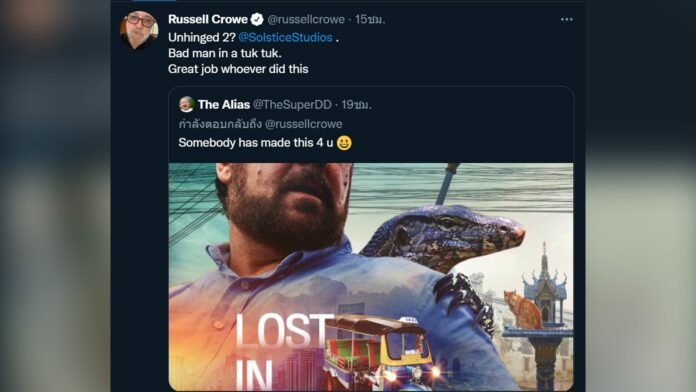Click the orange cat on the shrine
696x392 pixels.
523,309
